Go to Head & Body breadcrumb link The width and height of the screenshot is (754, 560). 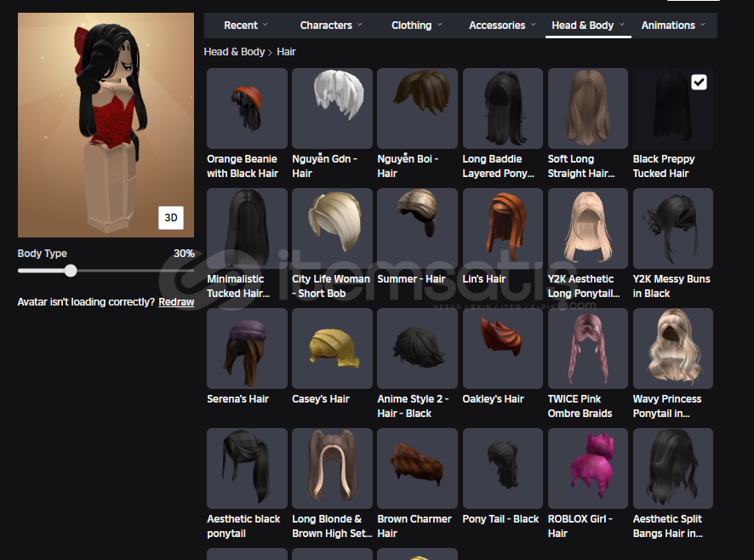[x=234, y=52]
